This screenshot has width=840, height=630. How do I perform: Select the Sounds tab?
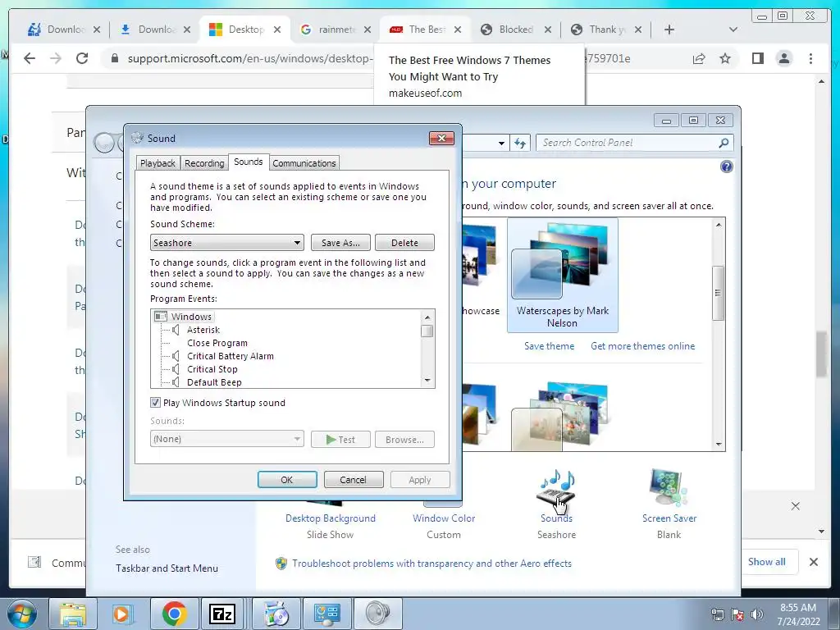[x=248, y=162]
